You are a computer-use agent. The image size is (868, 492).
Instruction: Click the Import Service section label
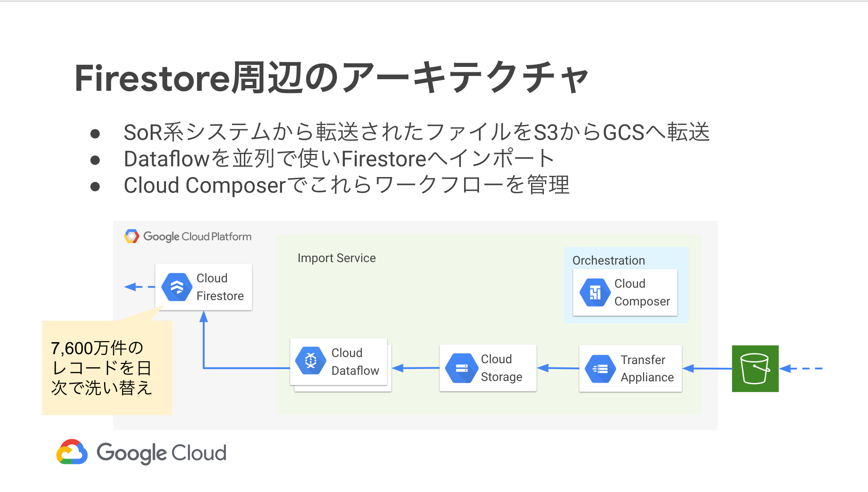coord(337,258)
